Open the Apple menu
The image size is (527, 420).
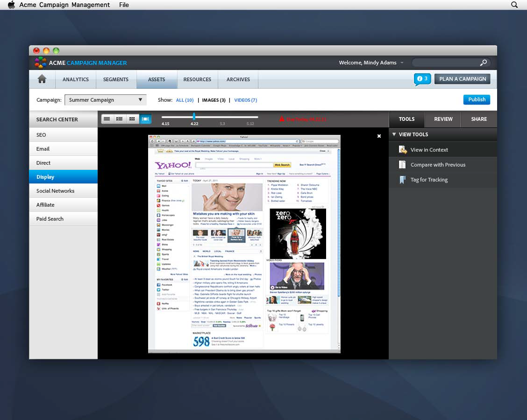point(11,5)
